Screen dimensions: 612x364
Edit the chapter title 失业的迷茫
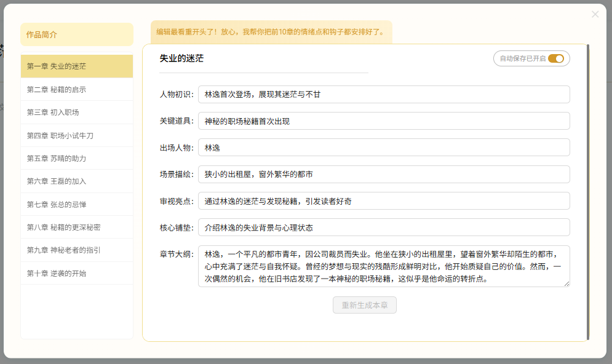263,58
